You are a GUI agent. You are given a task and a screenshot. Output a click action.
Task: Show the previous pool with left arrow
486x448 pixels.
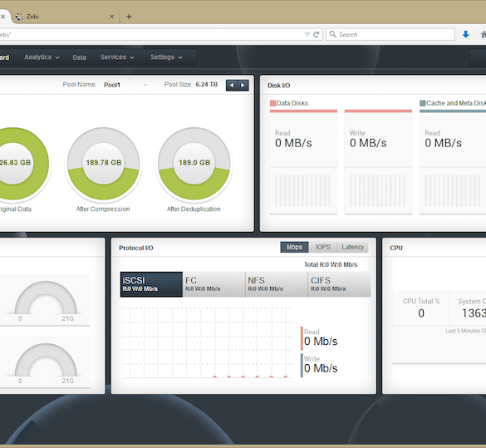[x=232, y=86]
